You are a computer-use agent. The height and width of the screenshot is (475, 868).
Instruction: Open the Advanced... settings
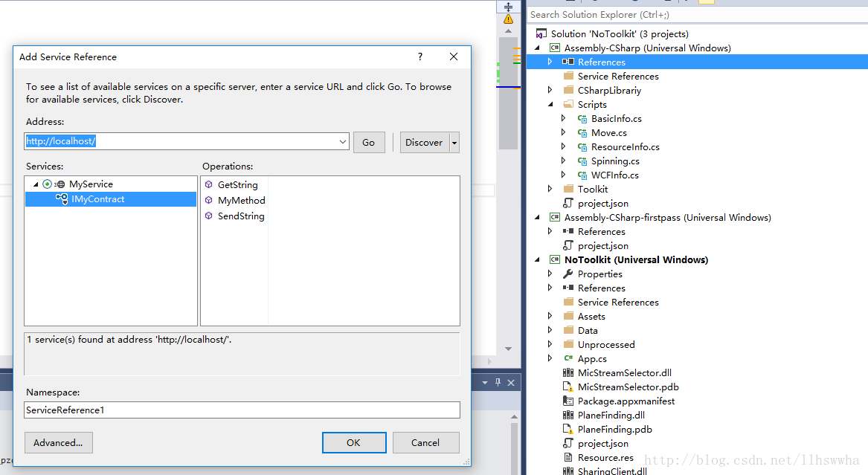tap(58, 442)
